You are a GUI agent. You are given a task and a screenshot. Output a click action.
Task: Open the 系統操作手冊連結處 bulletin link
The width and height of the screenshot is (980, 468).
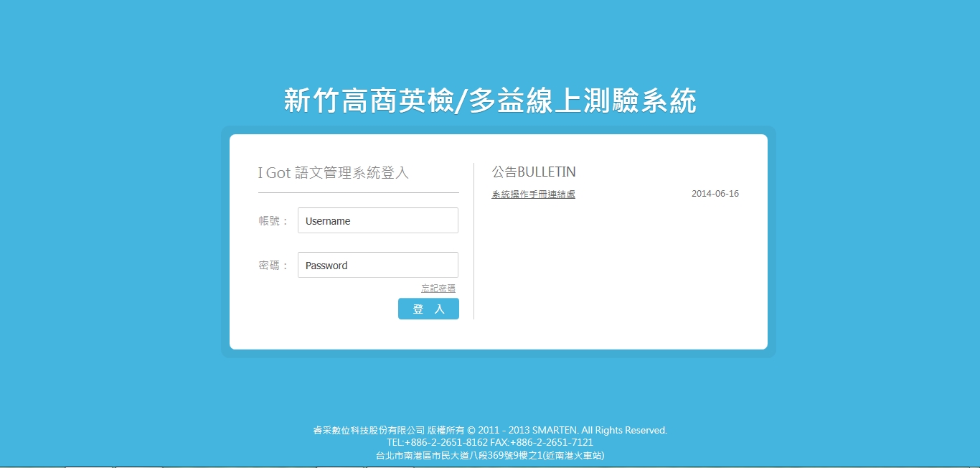click(533, 195)
